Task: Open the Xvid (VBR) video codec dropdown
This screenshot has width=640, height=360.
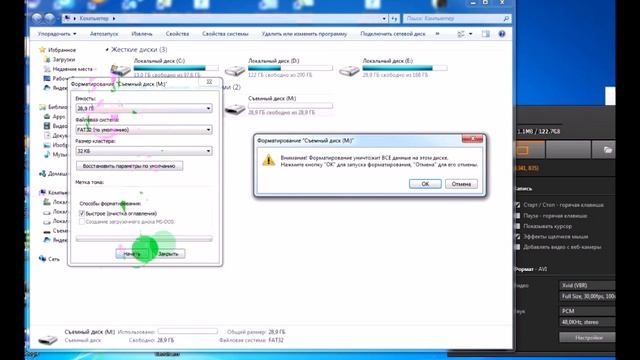Action: click(x=587, y=285)
